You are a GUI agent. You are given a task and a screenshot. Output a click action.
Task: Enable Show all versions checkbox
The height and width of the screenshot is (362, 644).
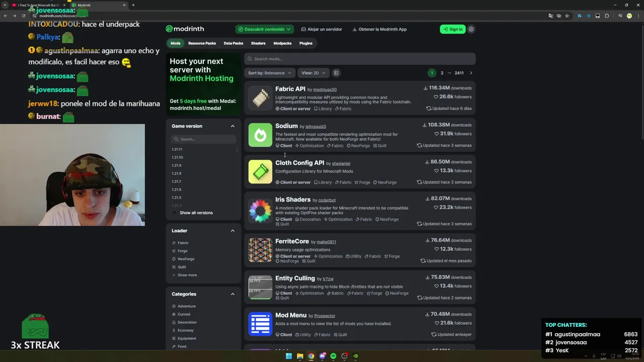tap(175, 213)
